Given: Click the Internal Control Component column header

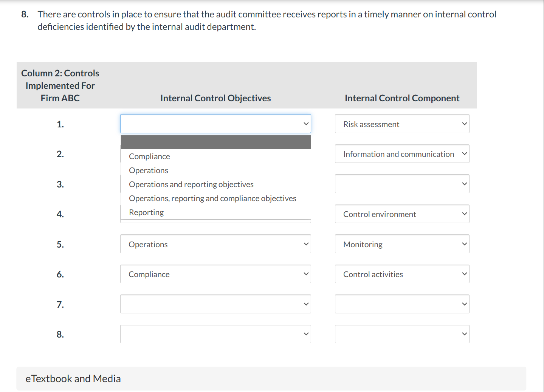Looking at the screenshot, I should 402,98.
